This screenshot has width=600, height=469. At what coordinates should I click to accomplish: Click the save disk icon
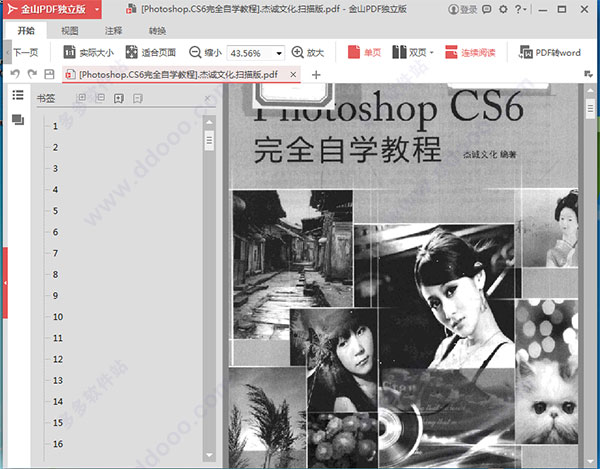(49, 74)
